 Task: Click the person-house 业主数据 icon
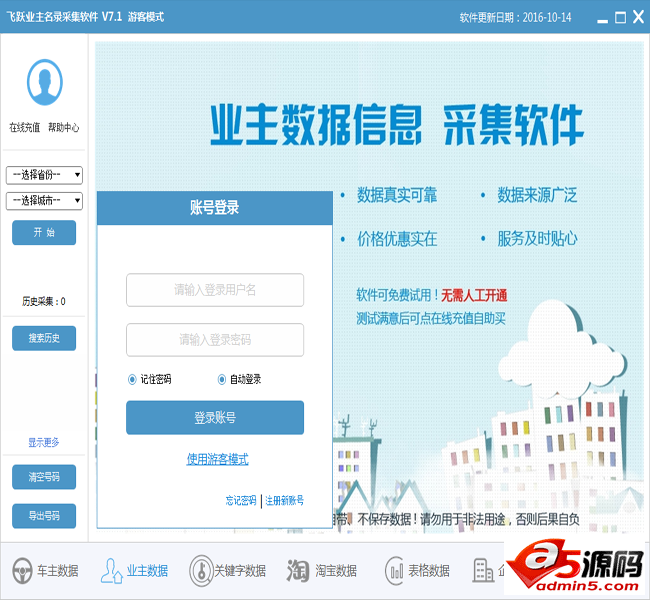(x=112, y=571)
